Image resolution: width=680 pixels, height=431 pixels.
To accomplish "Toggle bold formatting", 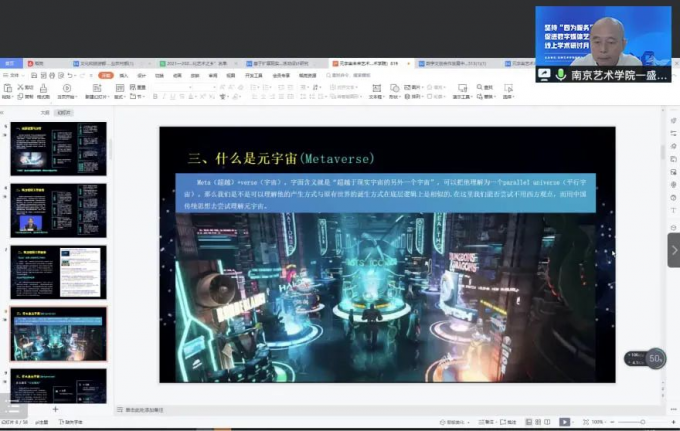I will click(155, 96).
